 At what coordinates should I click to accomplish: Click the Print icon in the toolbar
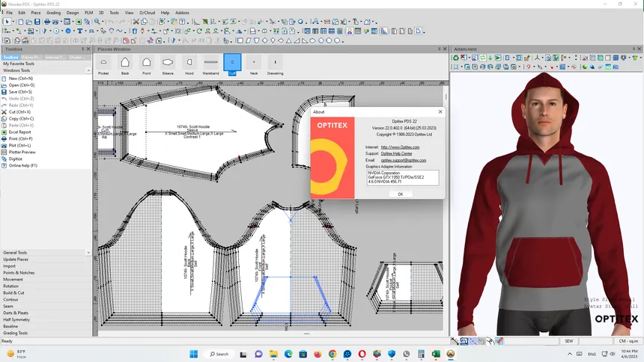[46, 22]
